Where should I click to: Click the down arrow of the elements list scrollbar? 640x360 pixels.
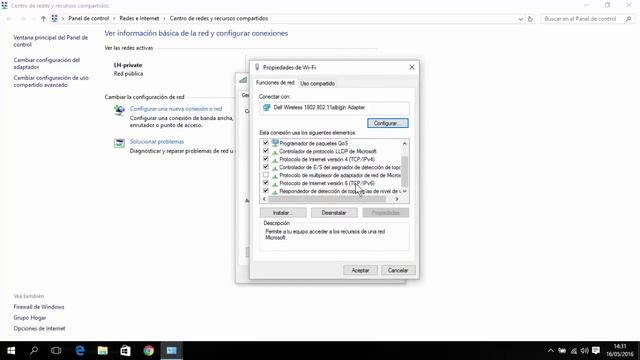tap(404, 191)
